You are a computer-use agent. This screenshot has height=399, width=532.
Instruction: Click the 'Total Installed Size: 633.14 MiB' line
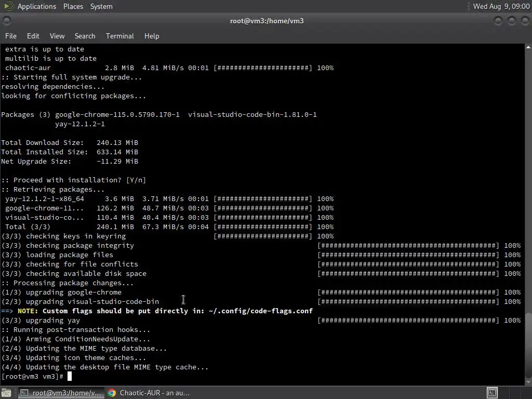tap(70, 152)
